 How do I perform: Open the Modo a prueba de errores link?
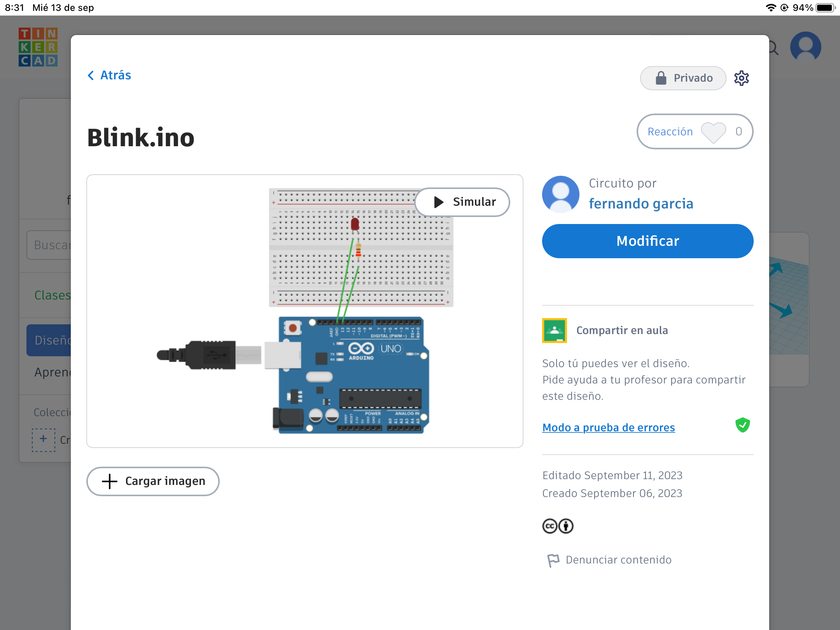click(608, 427)
